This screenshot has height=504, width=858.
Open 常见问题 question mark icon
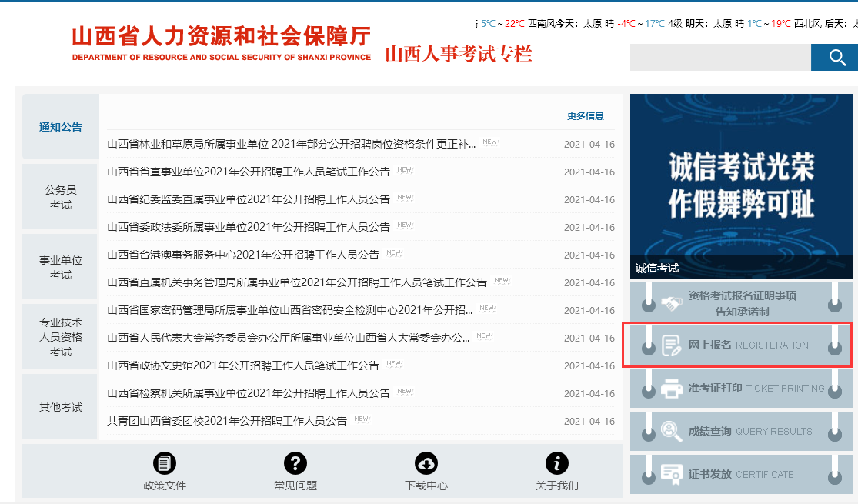tap(295, 463)
